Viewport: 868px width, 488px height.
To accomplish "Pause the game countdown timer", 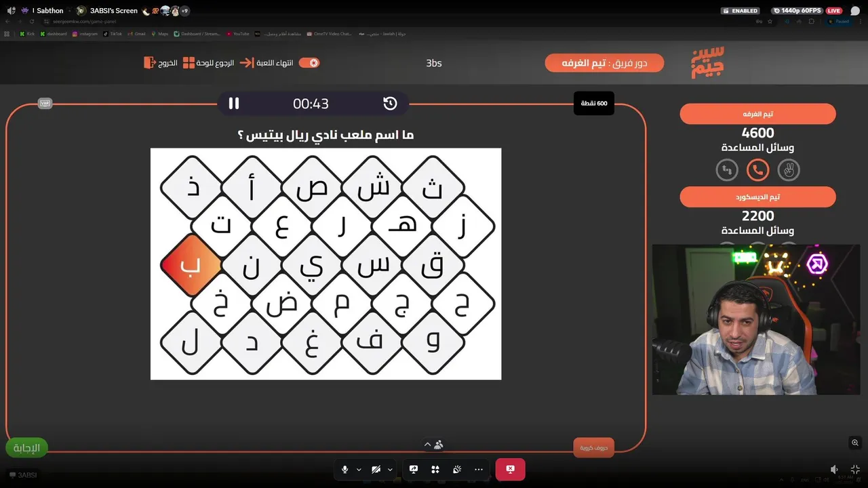I will [x=234, y=103].
